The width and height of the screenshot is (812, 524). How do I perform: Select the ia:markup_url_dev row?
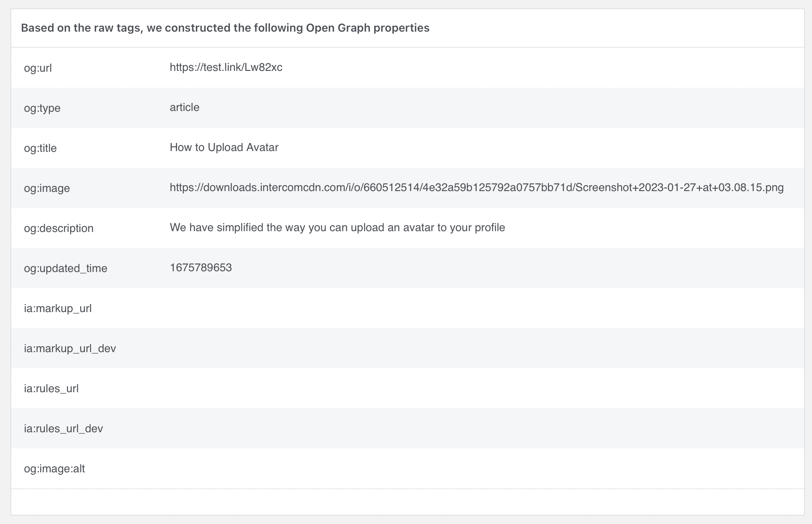pos(70,348)
